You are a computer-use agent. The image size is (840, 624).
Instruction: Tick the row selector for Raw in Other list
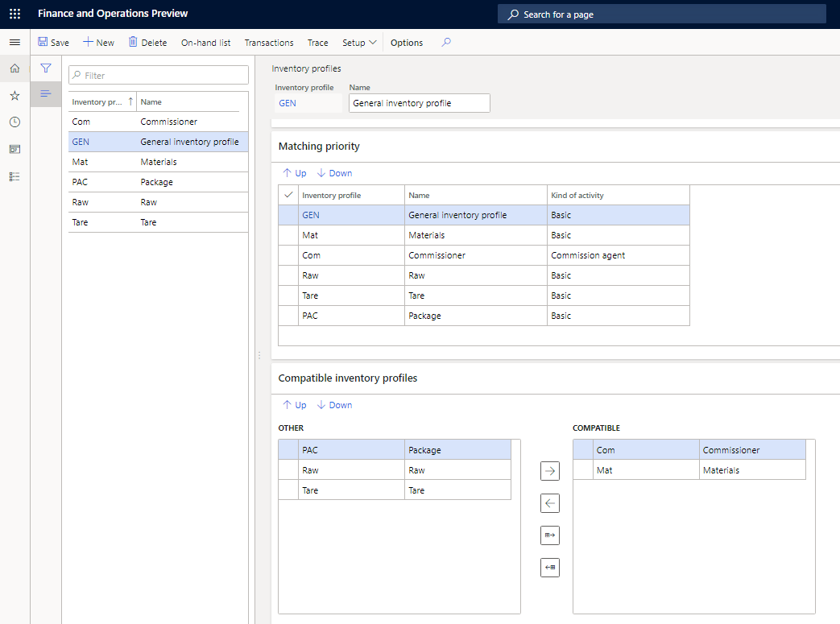pos(288,470)
